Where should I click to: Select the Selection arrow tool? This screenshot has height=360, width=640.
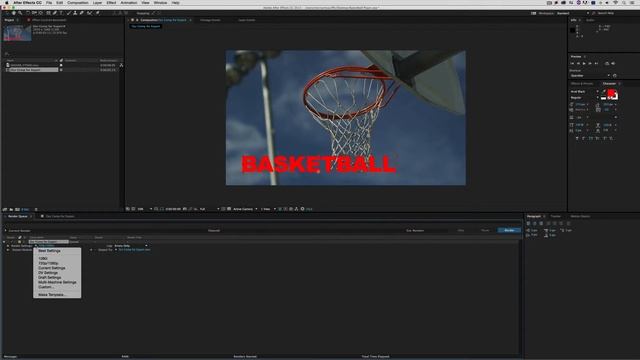click(x=7, y=13)
